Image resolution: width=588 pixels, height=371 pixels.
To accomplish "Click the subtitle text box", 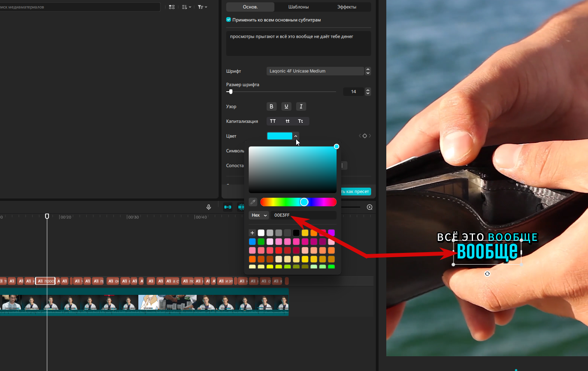I will click(x=298, y=44).
